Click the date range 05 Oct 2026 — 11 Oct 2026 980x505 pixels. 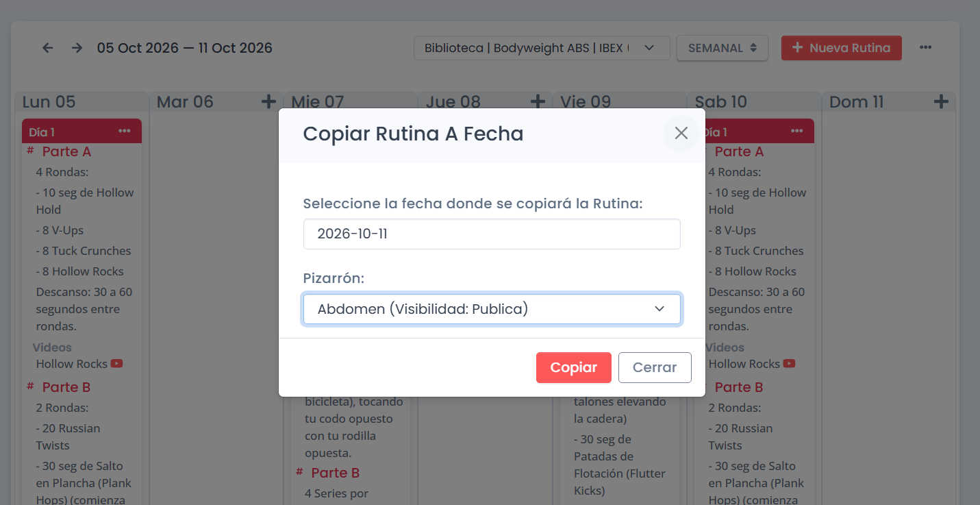[185, 48]
